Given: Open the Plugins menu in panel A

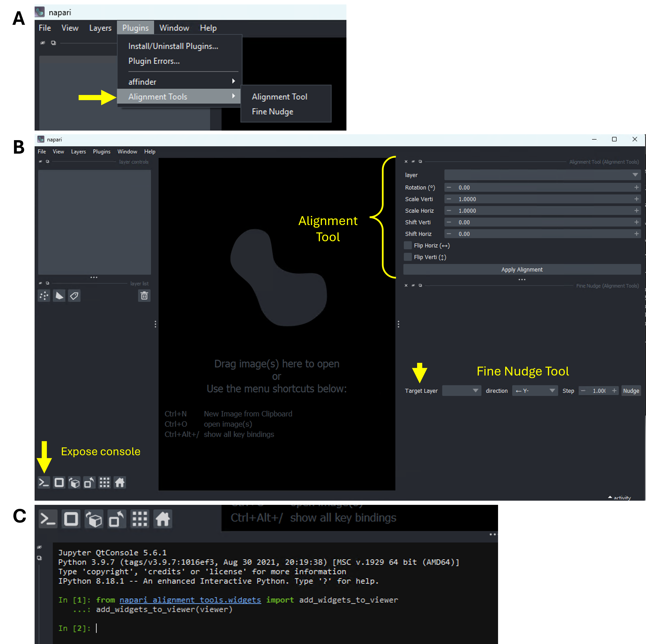Looking at the screenshot, I should 135,28.
